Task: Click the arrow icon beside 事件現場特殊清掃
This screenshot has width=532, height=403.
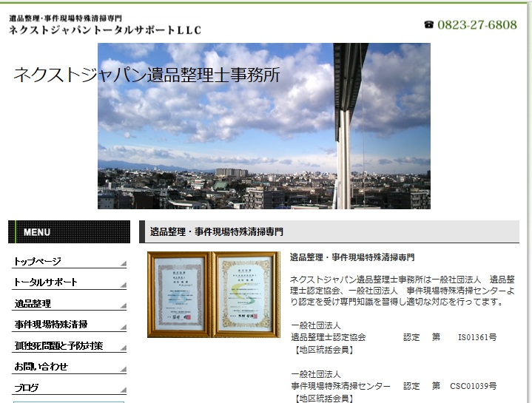Action: 123,327
